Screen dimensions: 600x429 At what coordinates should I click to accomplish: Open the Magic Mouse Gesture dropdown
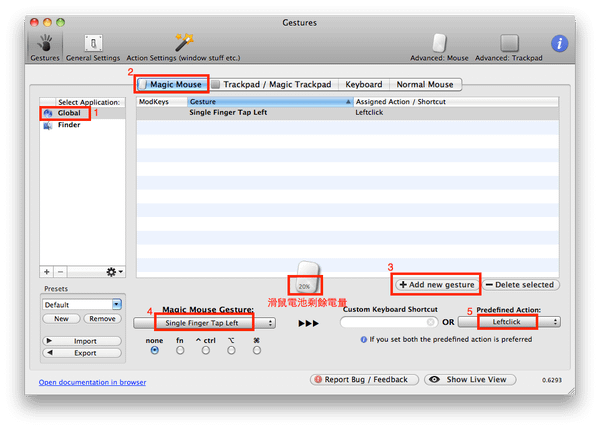click(x=204, y=323)
